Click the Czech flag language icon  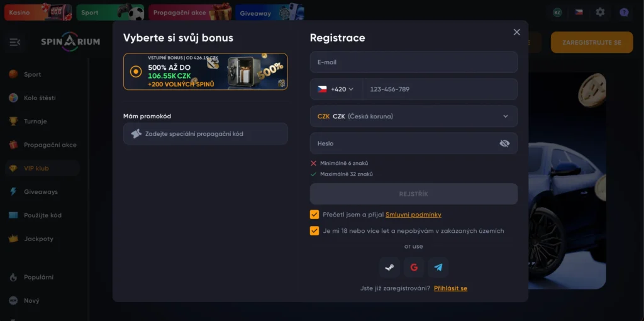click(579, 12)
